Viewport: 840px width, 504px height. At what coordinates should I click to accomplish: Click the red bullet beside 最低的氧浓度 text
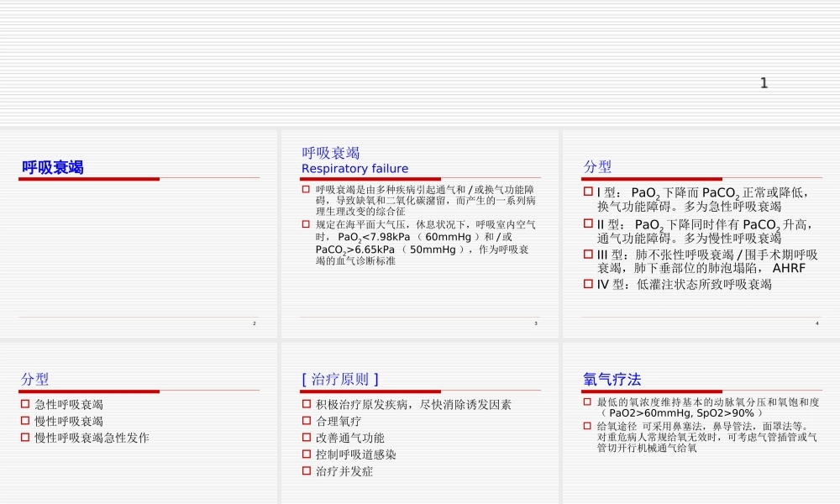585,402
